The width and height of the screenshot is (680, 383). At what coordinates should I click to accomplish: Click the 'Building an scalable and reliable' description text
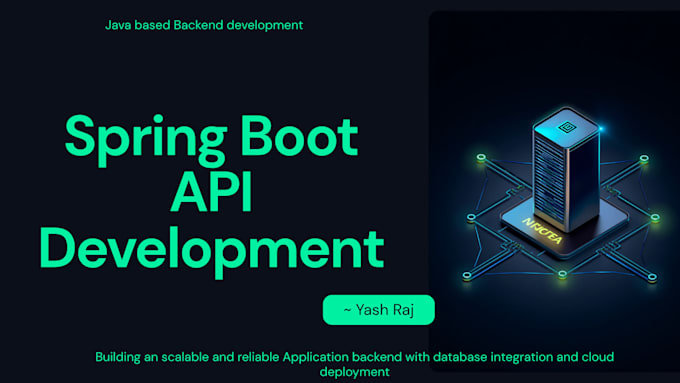[x=355, y=364]
